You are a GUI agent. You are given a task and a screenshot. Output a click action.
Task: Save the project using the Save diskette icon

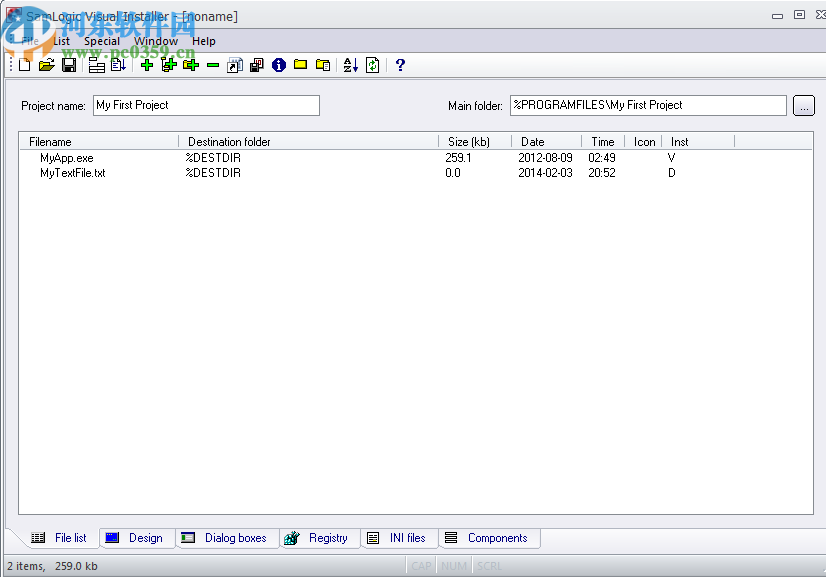[69, 65]
